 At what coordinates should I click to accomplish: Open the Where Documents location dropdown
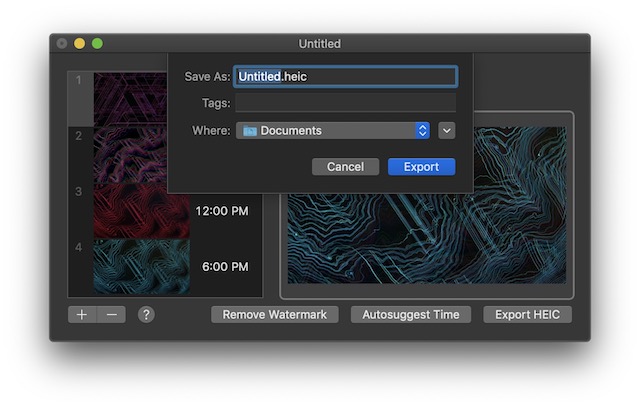(333, 131)
